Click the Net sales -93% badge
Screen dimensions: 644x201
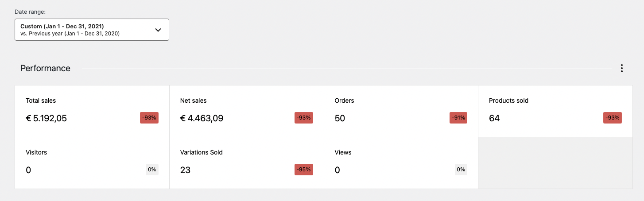coord(304,118)
